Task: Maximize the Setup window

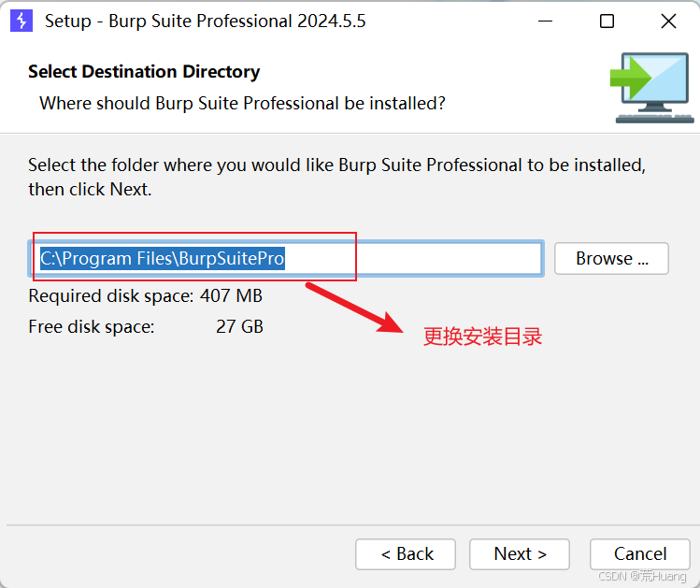Action: pos(607,21)
